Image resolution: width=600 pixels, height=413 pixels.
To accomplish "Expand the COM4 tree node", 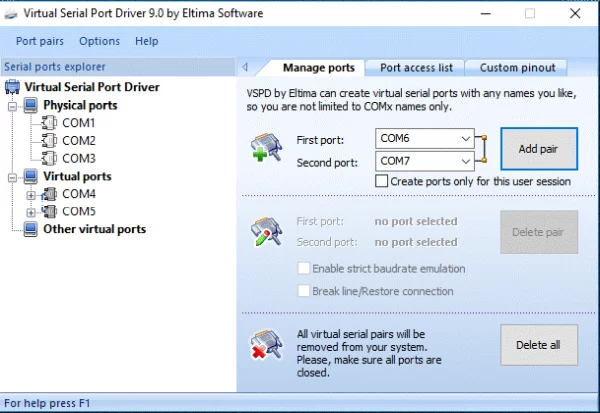I will pyautogui.click(x=31, y=195).
